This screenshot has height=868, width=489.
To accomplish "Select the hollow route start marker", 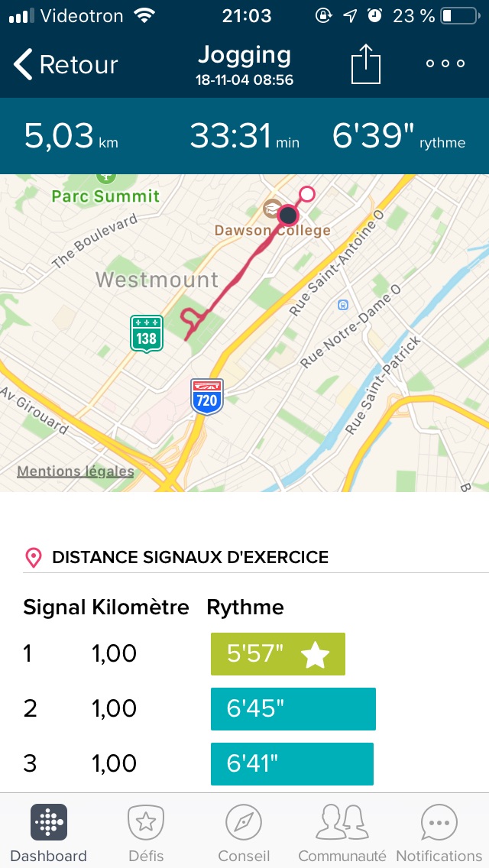I will point(307,194).
